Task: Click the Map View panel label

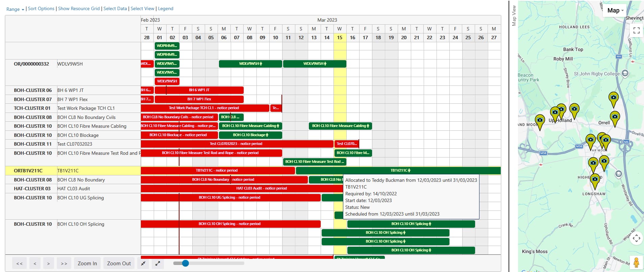Action: [x=514, y=16]
